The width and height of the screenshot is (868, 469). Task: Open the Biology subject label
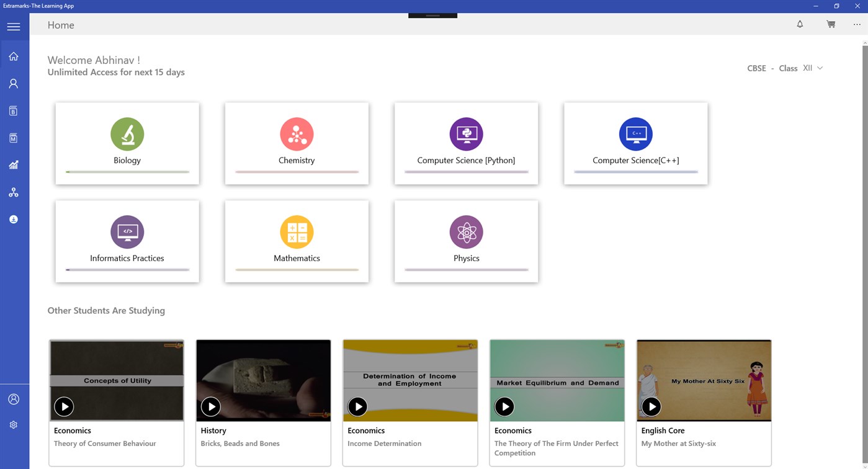click(127, 160)
